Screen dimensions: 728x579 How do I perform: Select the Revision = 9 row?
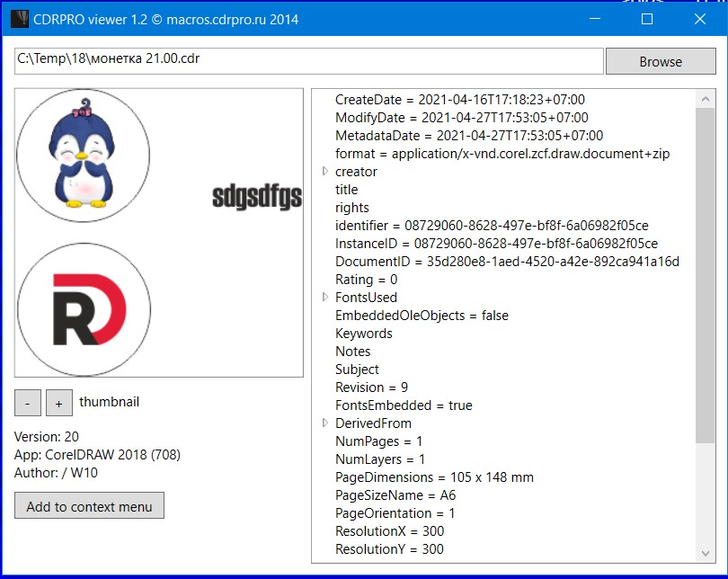(x=371, y=387)
